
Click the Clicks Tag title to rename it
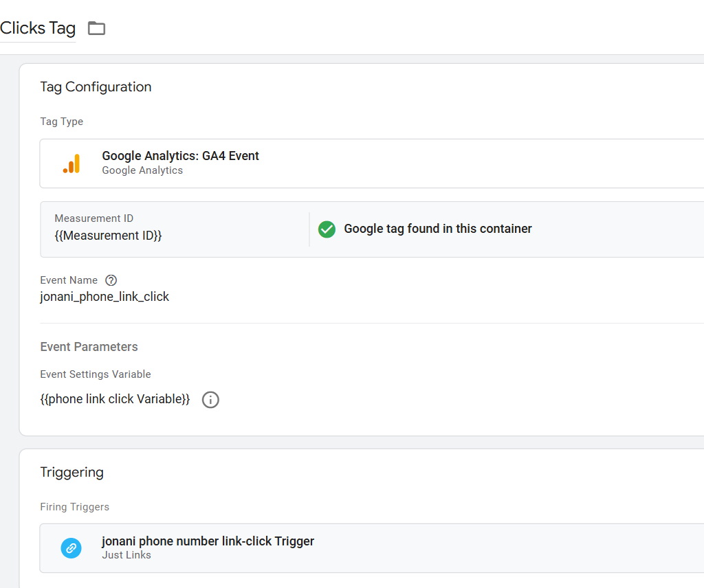pos(38,28)
